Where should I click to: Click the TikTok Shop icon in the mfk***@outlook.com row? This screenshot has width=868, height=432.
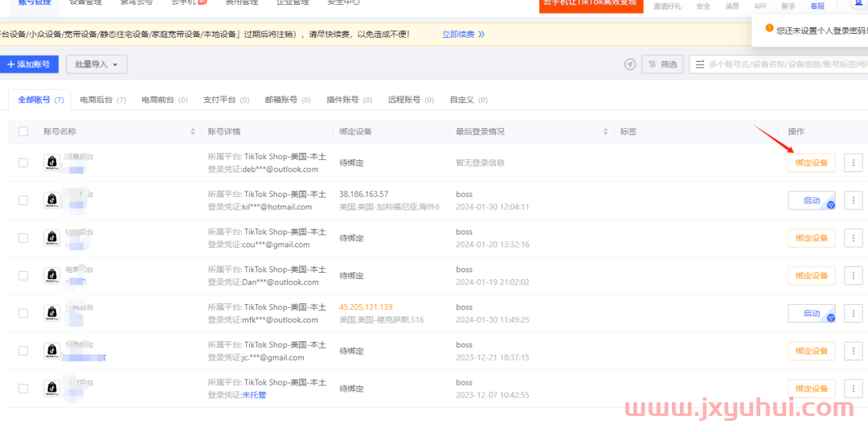point(52,313)
